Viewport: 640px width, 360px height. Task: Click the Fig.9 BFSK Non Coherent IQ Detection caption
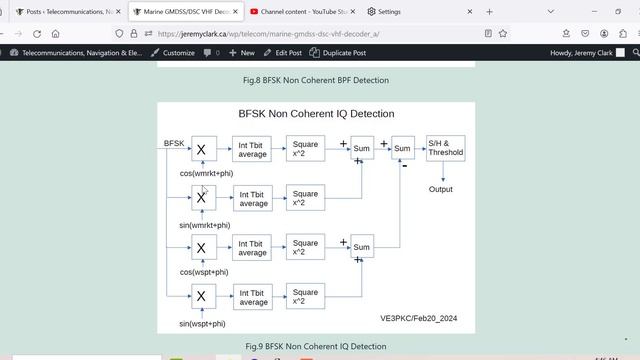[x=316, y=346]
